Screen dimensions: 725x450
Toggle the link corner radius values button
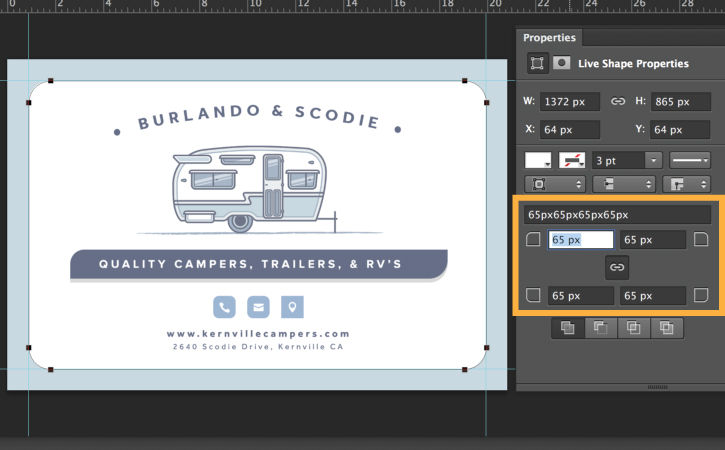(617, 267)
